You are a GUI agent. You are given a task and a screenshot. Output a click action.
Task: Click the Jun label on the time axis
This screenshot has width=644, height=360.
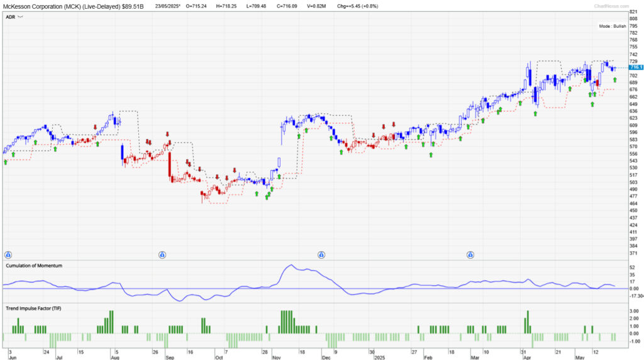13,357
